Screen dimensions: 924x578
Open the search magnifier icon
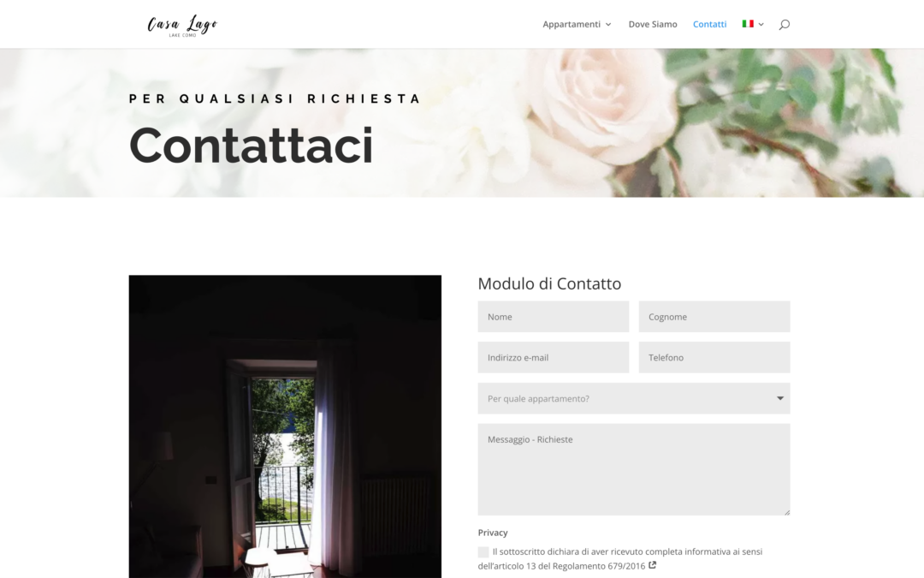784,24
